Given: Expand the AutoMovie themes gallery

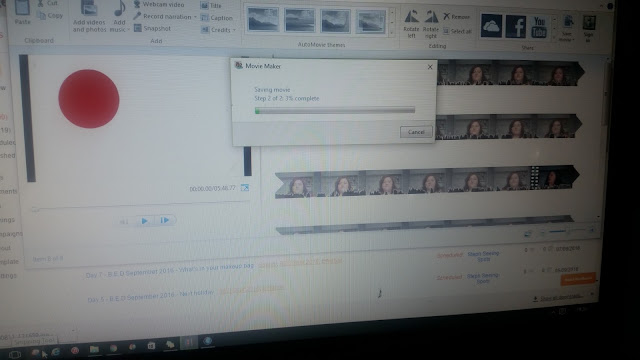Looking at the screenshot, I should pos(392,33).
